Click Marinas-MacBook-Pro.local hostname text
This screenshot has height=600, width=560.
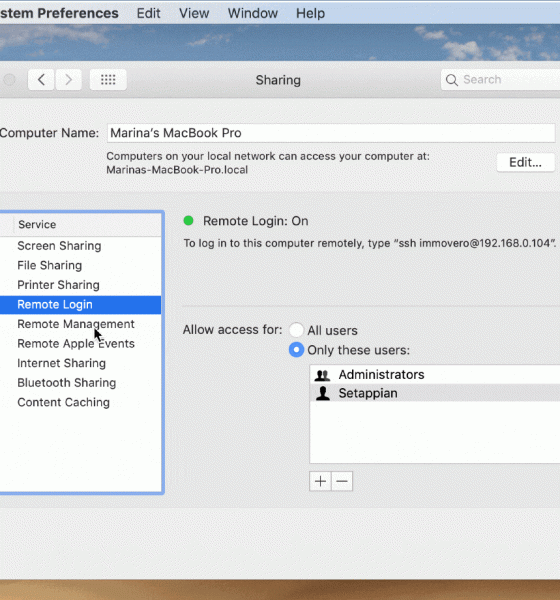[x=177, y=170]
